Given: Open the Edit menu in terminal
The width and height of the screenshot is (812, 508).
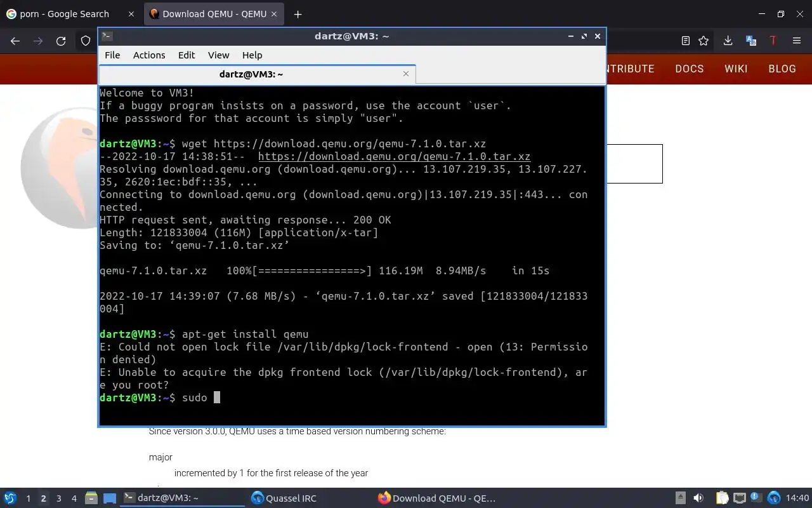Looking at the screenshot, I should [187, 55].
